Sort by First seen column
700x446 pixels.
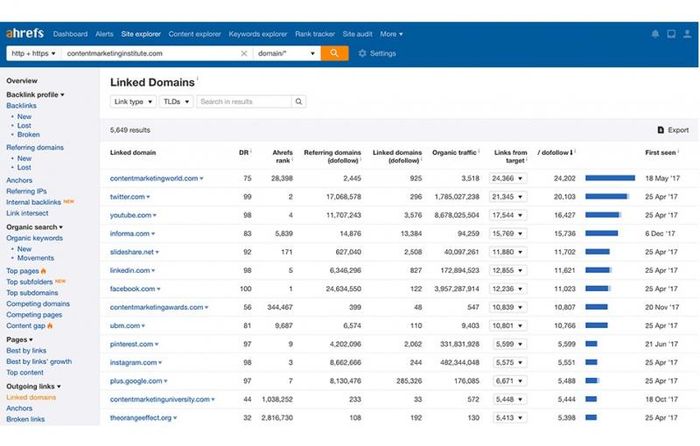coord(660,153)
